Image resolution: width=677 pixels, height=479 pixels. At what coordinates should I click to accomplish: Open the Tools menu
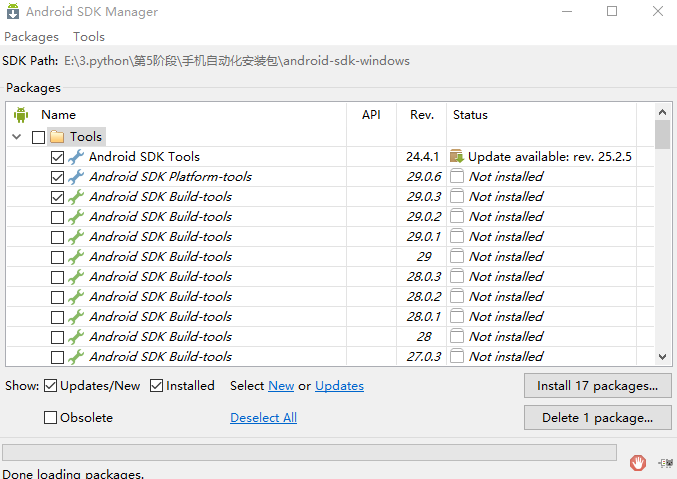click(x=89, y=37)
